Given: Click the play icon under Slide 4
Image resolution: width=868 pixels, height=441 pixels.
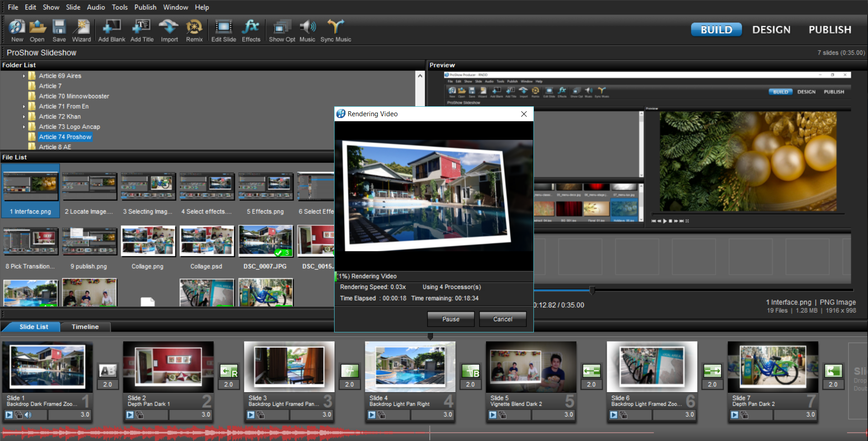Looking at the screenshot, I should pos(372,415).
